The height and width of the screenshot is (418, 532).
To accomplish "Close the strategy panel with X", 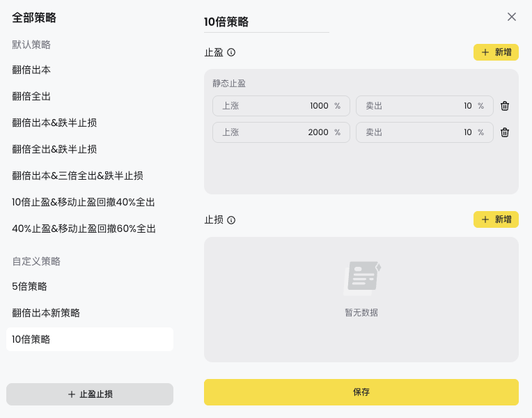I will coord(512,17).
